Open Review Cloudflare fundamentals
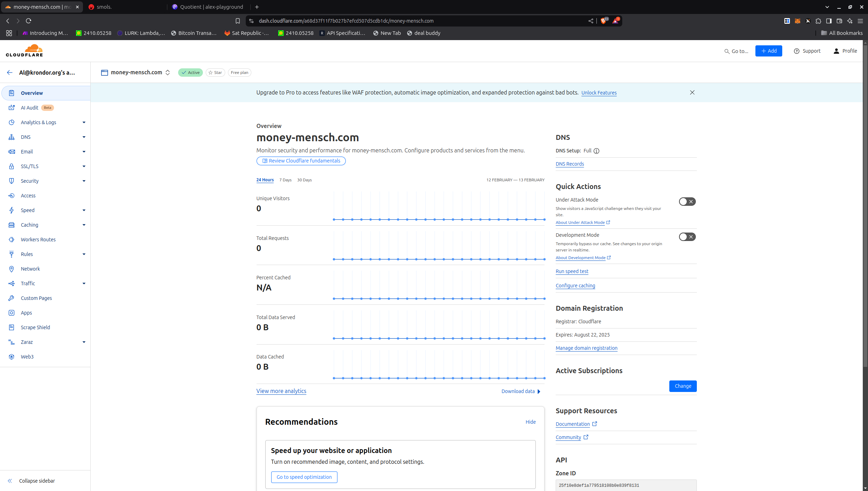Image resolution: width=868 pixels, height=491 pixels. 301,161
